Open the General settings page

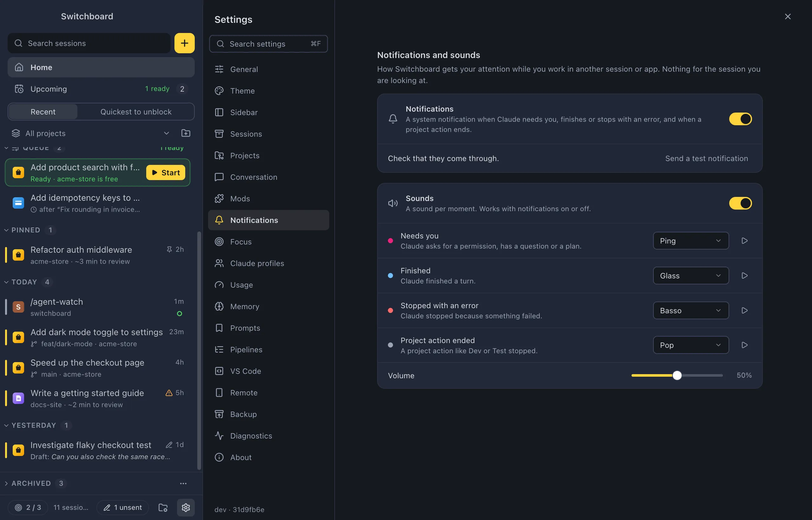click(x=269, y=69)
